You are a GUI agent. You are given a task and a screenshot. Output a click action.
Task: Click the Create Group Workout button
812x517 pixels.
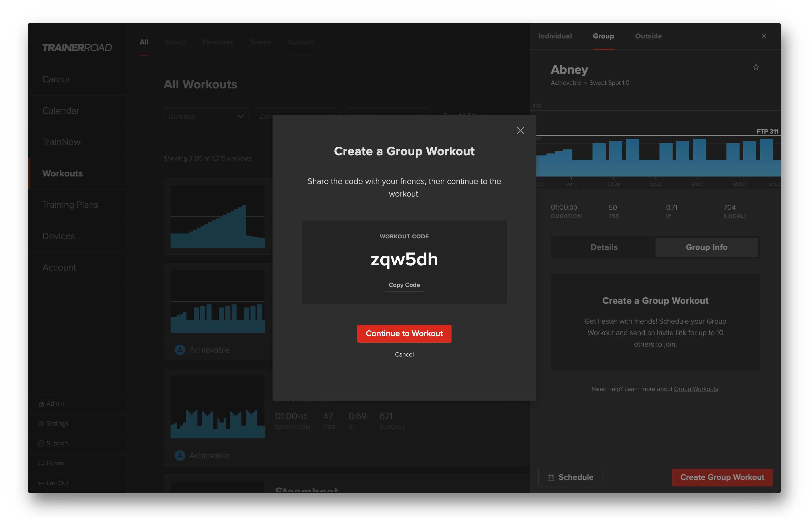(722, 477)
